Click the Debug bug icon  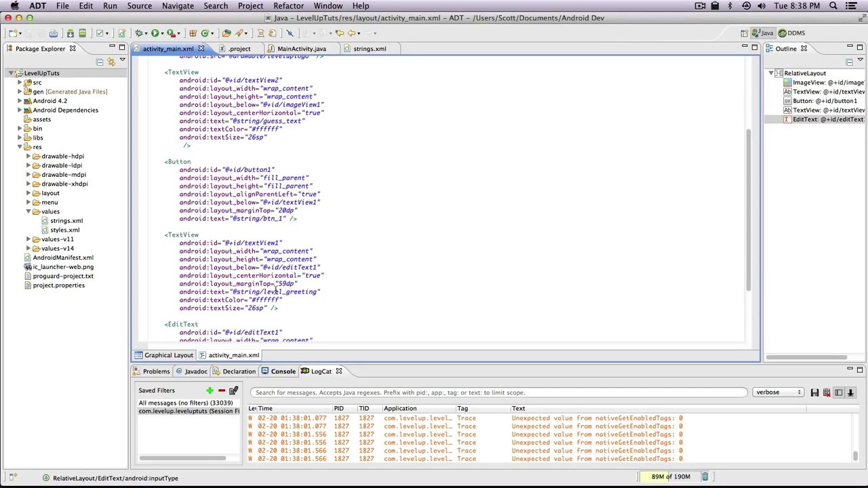pos(138,33)
